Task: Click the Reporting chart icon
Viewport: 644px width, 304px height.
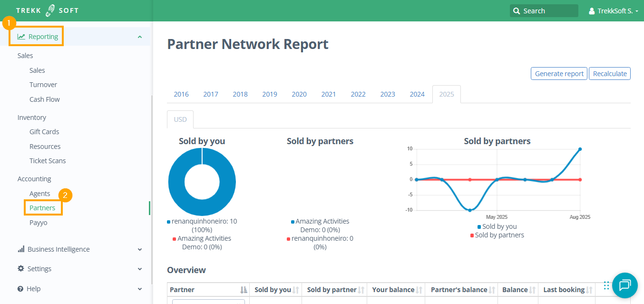Action: [x=21, y=37]
